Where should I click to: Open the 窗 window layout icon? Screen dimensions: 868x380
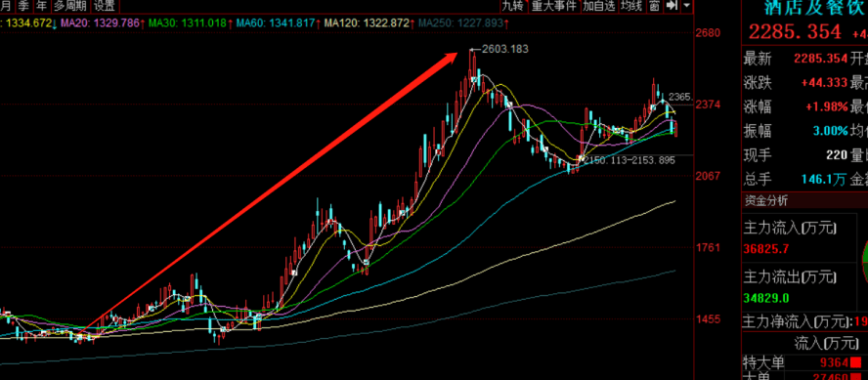tap(654, 6)
